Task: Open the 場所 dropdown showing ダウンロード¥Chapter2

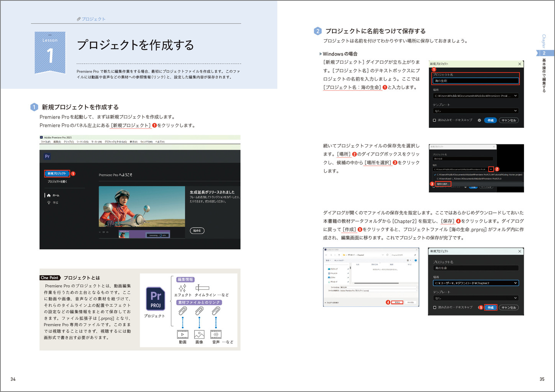Action: click(x=475, y=283)
